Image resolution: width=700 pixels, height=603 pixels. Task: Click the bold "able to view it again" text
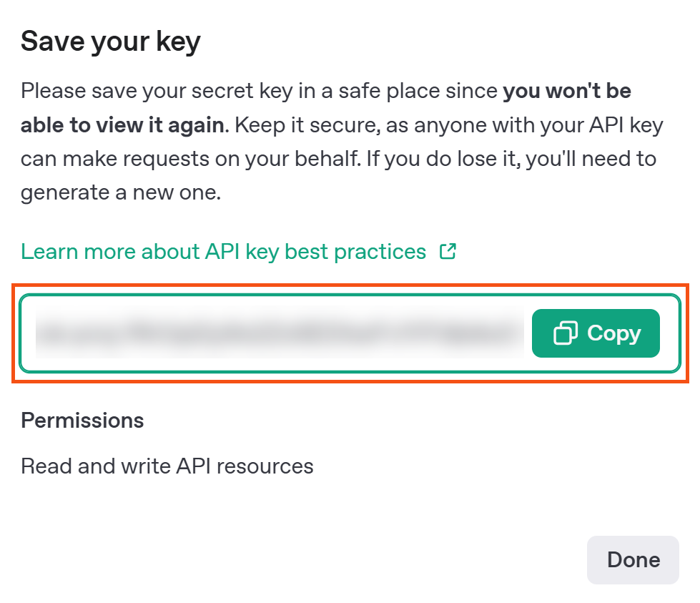[122, 125]
